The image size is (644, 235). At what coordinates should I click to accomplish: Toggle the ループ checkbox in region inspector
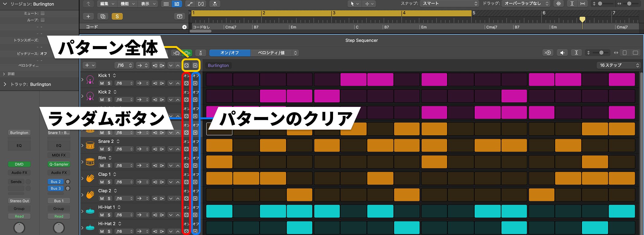(x=43, y=20)
